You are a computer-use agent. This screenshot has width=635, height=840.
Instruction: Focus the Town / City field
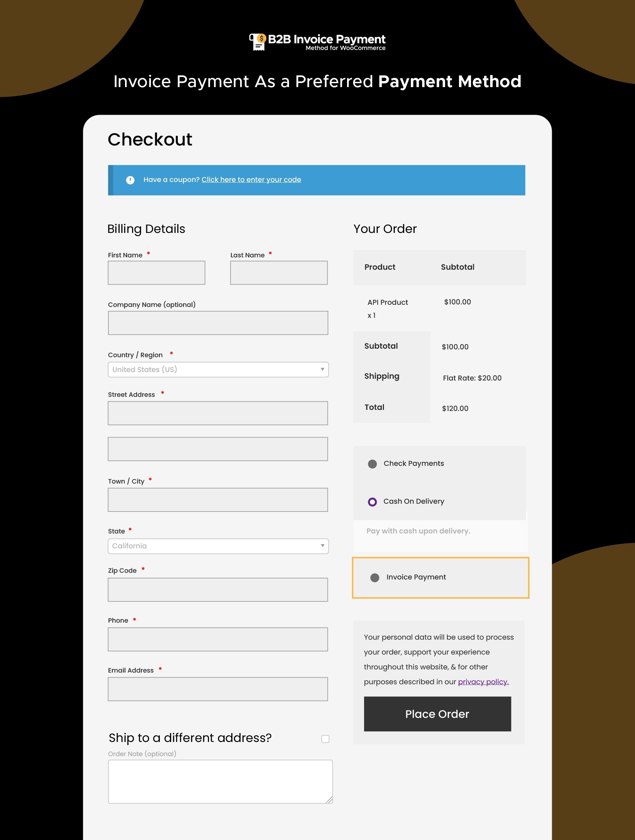tap(217, 499)
